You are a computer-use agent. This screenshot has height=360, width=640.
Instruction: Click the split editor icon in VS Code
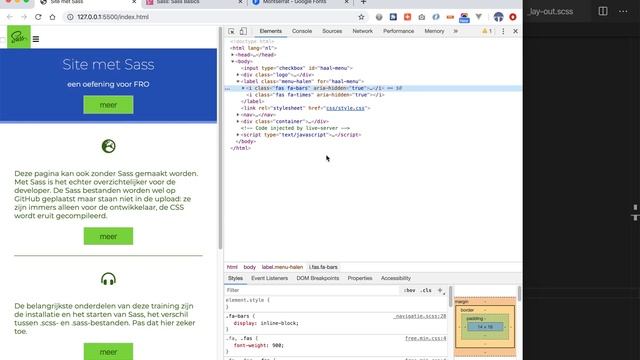602,11
